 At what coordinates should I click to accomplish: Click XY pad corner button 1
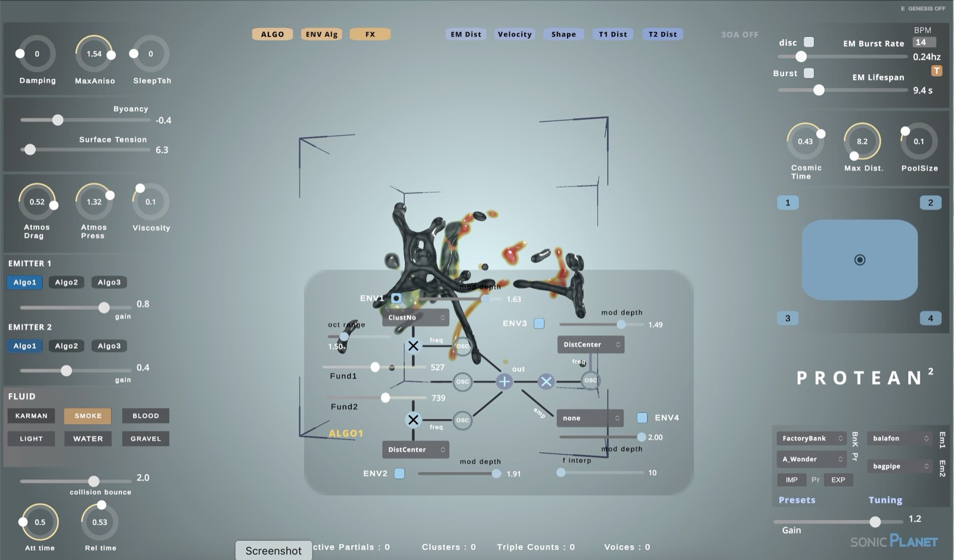click(x=788, y=203)
